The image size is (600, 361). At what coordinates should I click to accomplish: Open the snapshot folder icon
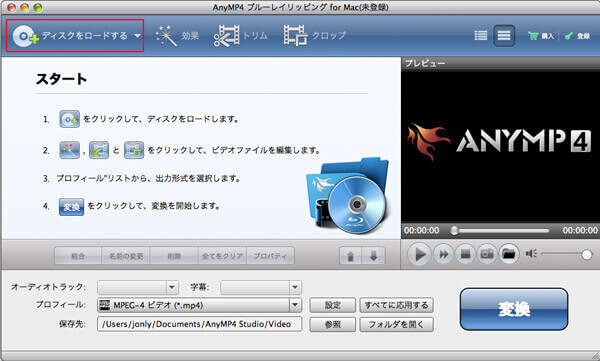[x=509, y=254]
